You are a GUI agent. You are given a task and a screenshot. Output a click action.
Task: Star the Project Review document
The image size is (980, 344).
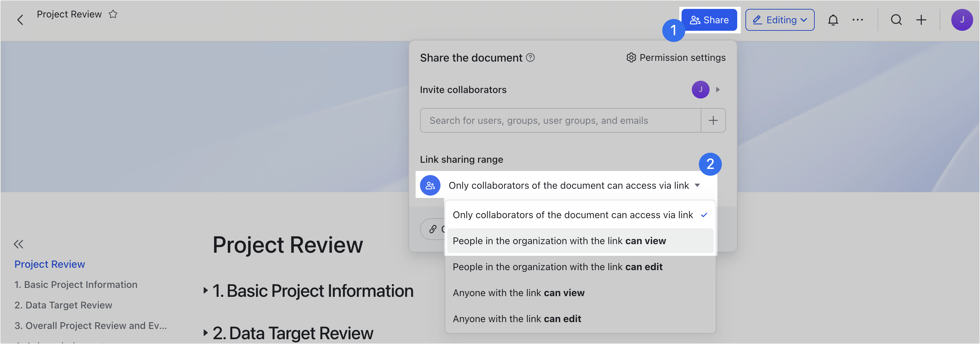pyautogui.click(x=113, y=14)
